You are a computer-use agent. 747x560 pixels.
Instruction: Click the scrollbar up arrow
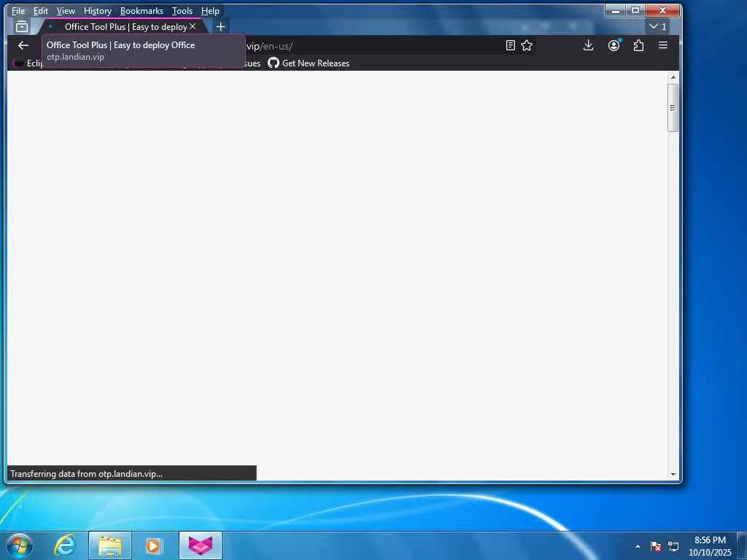point(673,77)
